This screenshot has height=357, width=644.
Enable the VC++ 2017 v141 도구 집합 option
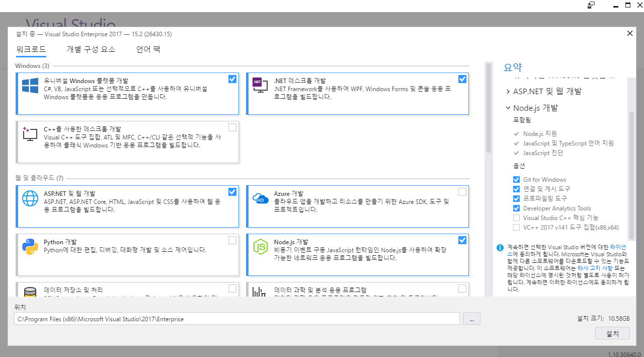coord(516,228)
